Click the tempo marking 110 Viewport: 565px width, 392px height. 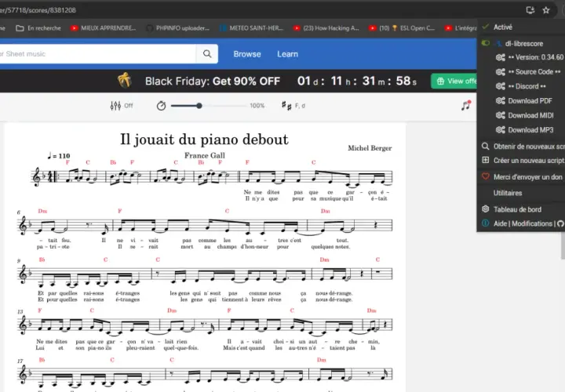click(x=59, y=156)
